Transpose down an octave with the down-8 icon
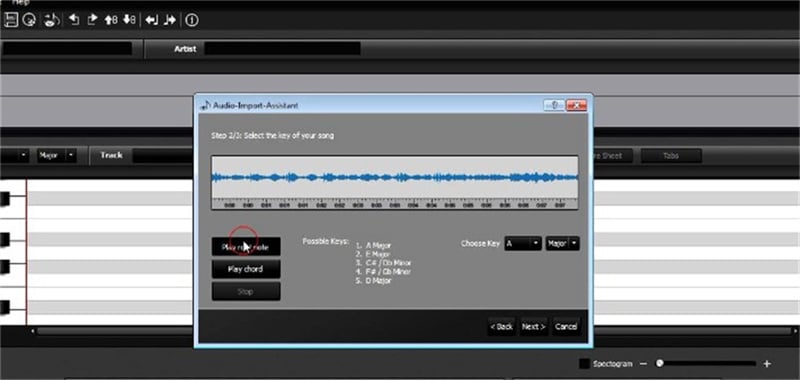Screen dimensions: 800x380 (129, 20)
